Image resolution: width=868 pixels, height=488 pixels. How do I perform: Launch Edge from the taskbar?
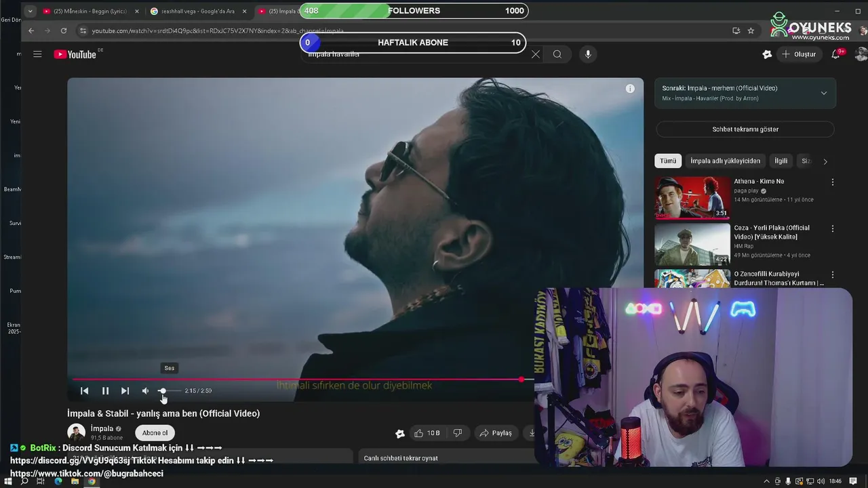[x=58, y=481]
